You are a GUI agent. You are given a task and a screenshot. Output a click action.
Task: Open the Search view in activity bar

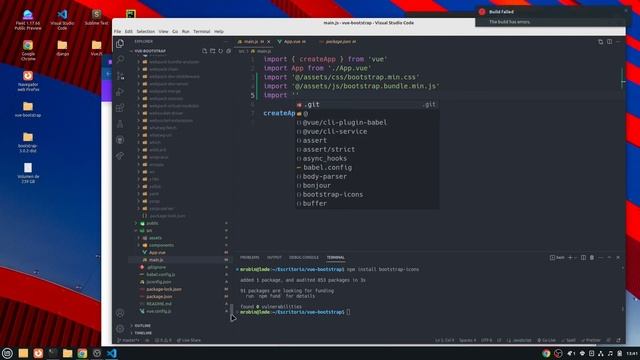point(120,60)
